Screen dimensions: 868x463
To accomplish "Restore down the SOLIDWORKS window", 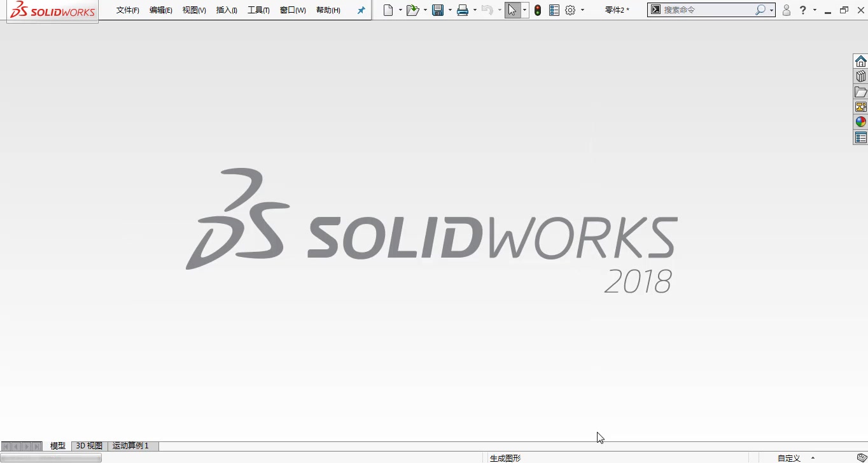I will click(x=844, y=10).
